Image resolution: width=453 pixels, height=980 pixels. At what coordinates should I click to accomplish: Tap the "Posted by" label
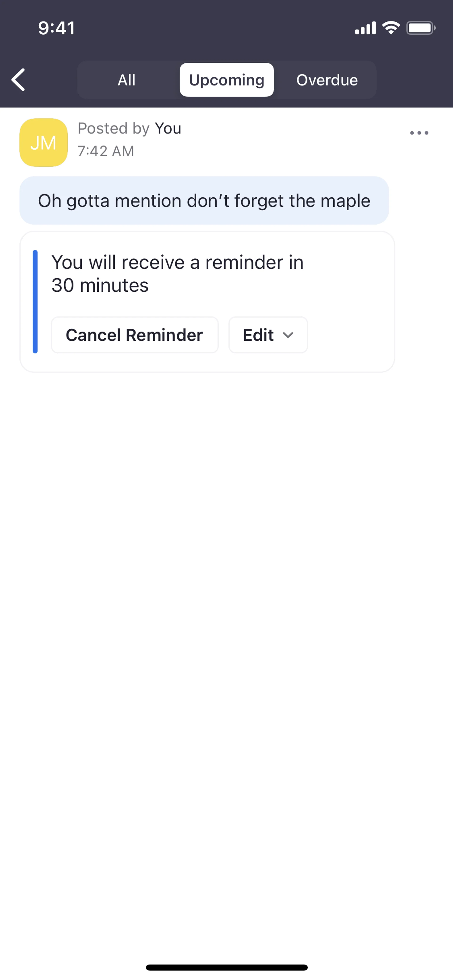(113, 128)
